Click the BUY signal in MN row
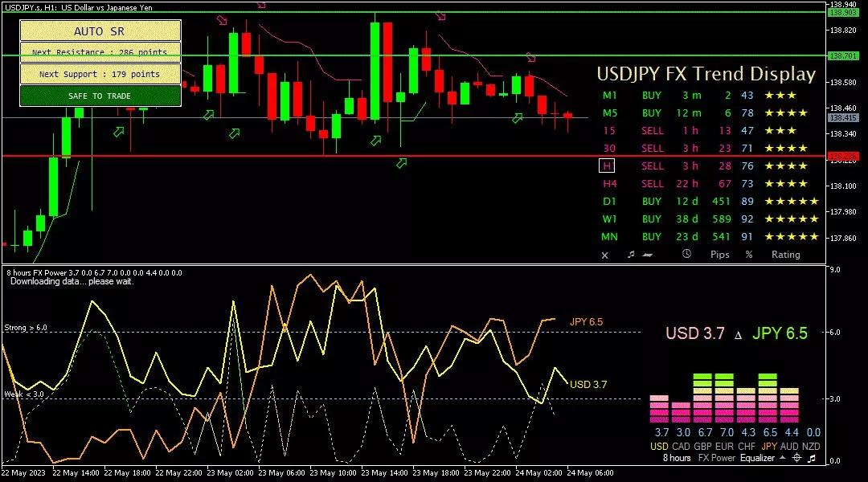 (652, 237)
